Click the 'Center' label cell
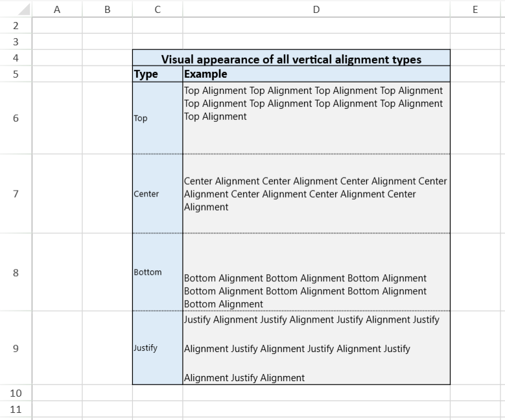The width and height of the screenshot is (505, 420). click(x=158, y=194)
